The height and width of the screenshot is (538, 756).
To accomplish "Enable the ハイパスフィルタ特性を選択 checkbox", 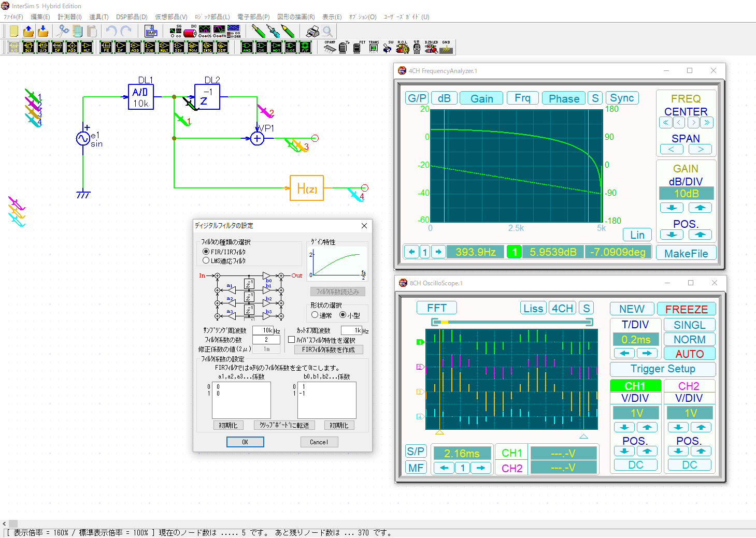I will 291,340.
